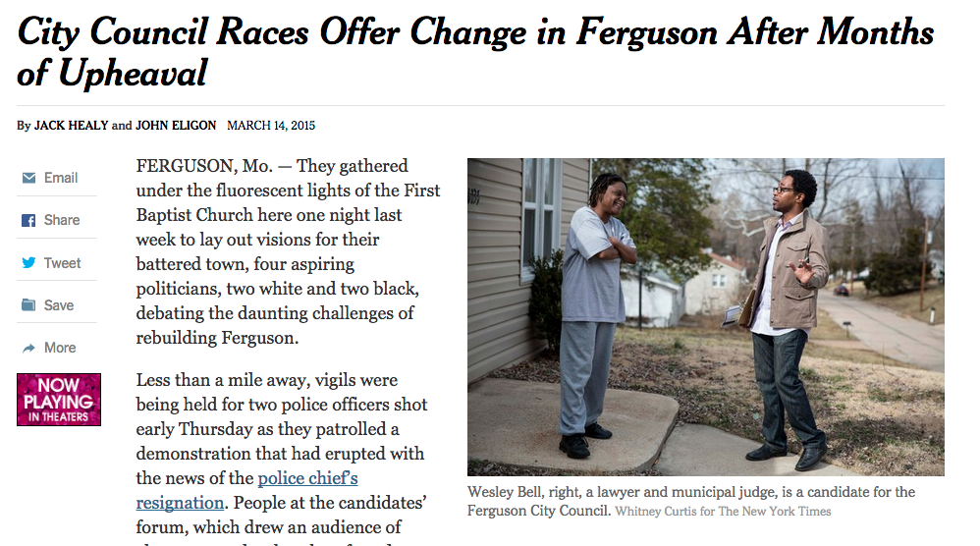The image size is (980, 546).
Task: Open John Eligon's author page
Action: [x=175, y=126]
